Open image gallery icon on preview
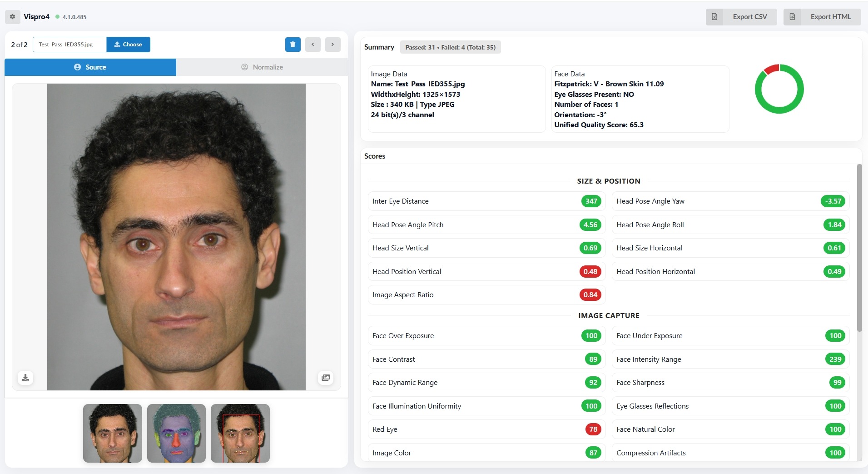Image resolution: width=868 pixels, height=474 pixels. (x=326, y=378)
